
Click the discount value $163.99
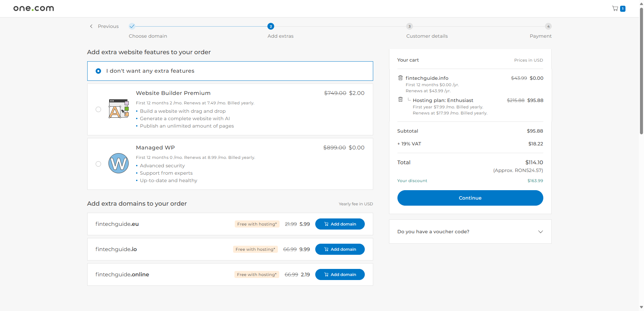[x=535, y=181]
